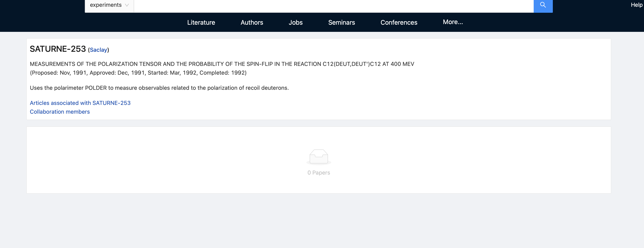
Task: Navigate to the Jobs page
Action: tap(296, 22)
